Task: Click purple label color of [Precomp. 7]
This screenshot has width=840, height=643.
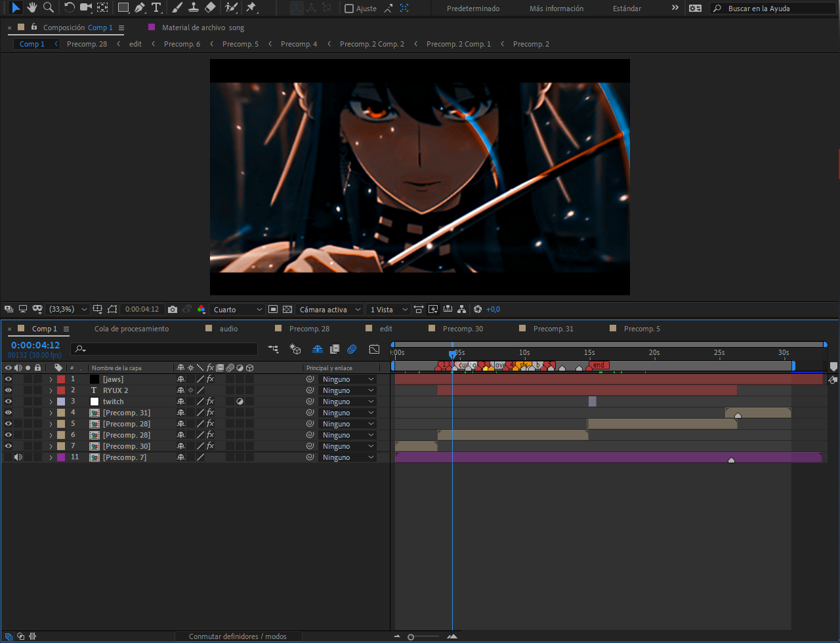Action: click(61, 457)
